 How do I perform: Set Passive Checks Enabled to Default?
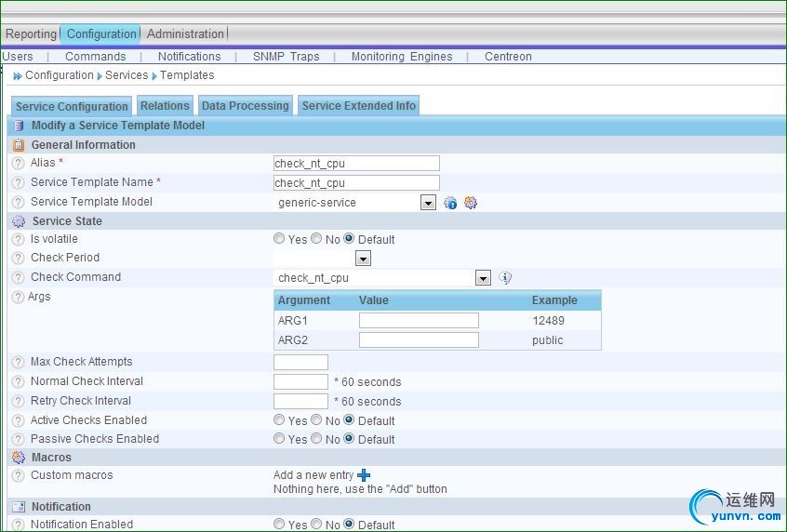[349, 438]
